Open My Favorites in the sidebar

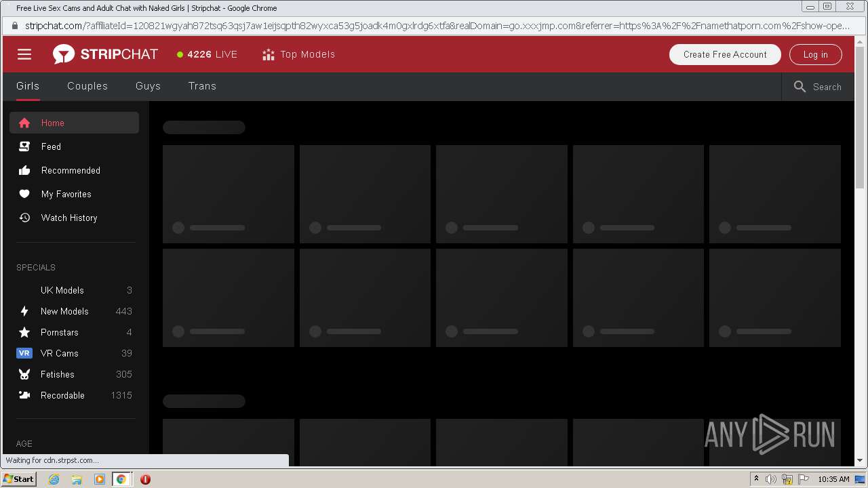click(74, 194)
